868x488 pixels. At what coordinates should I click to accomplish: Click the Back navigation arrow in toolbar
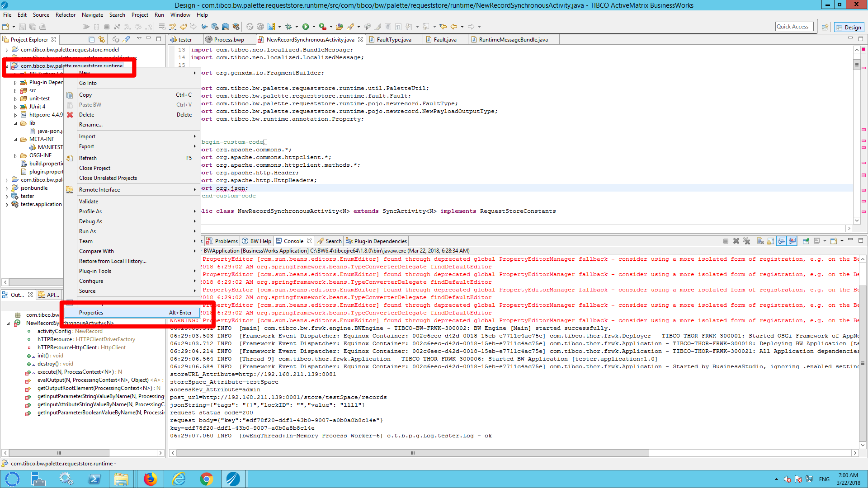tap(454, 27)
